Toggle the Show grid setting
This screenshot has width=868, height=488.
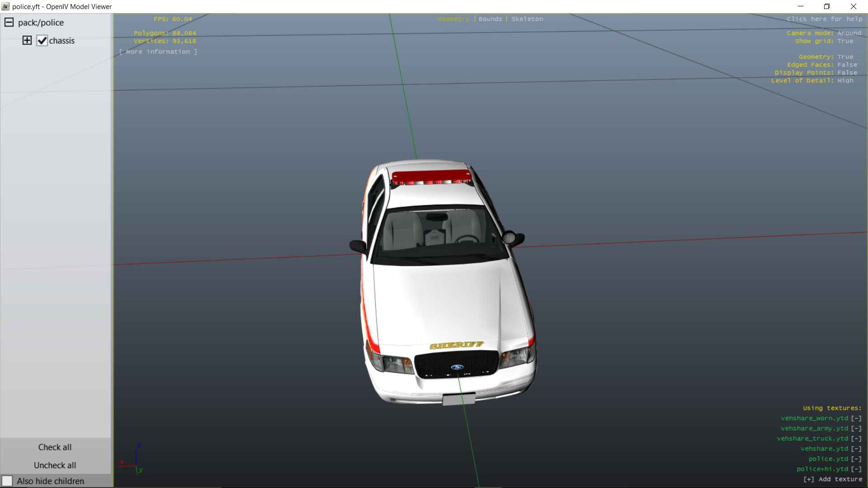[845, 41]
